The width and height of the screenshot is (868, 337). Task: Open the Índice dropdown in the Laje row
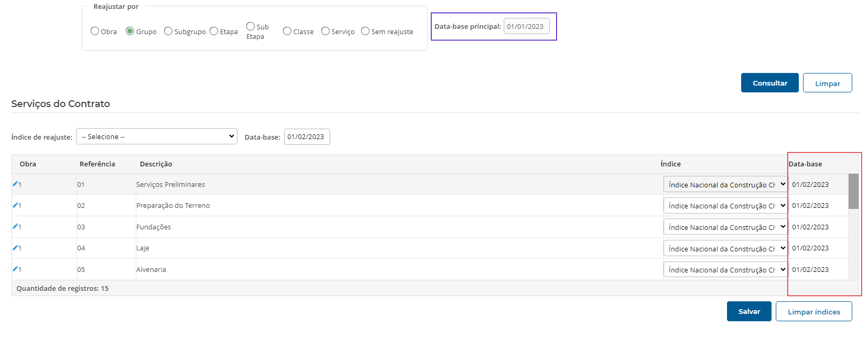[x=725, y=248]
